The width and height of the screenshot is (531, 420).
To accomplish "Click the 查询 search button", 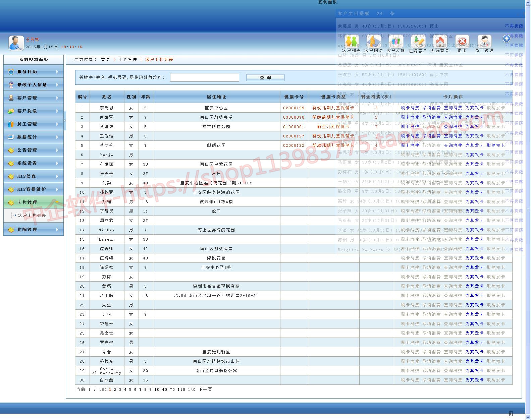I will coord(265,78).
